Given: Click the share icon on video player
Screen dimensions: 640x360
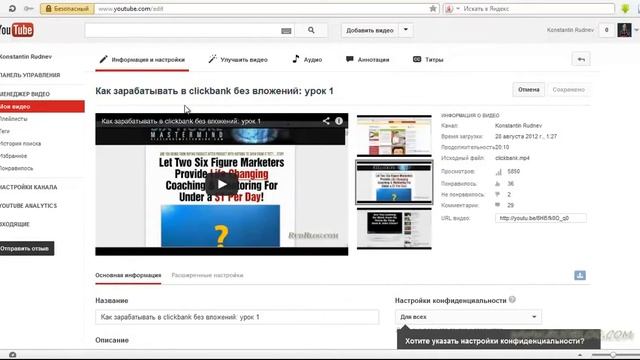Looking at the screenshot, I should [326, 121].
